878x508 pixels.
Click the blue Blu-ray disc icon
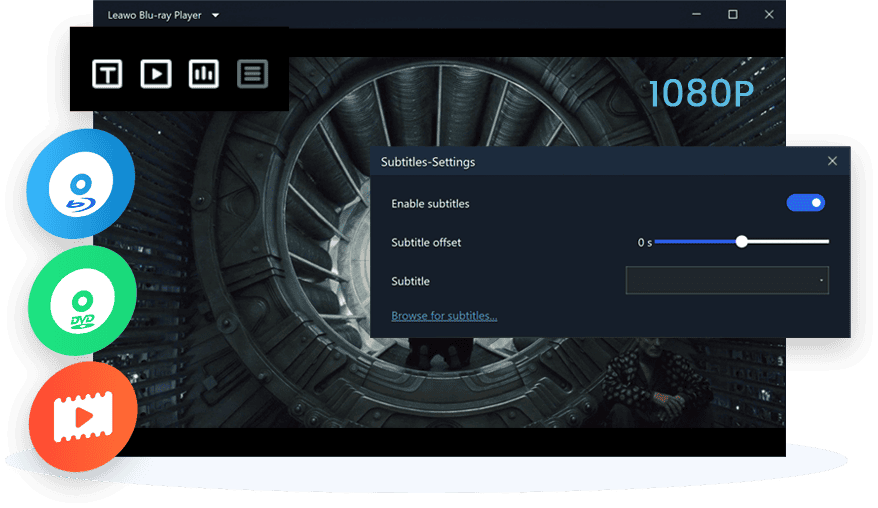[x=81, y=184]
